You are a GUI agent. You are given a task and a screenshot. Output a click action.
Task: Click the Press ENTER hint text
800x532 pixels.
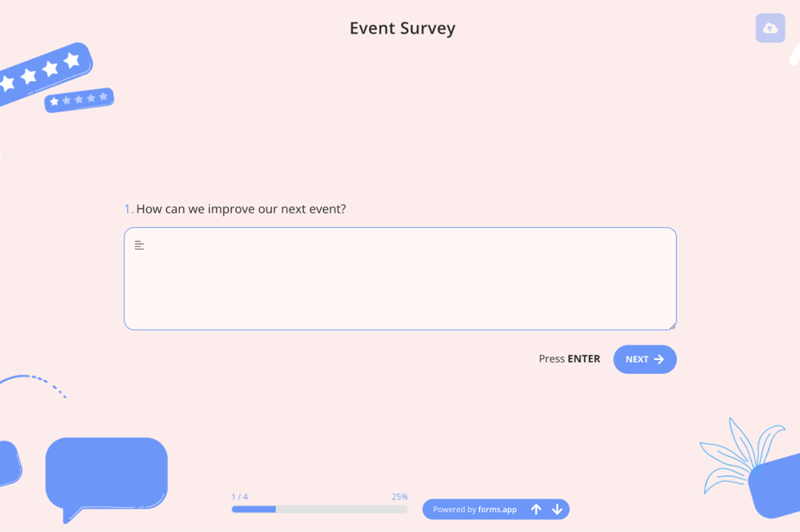tap(569, 358)
